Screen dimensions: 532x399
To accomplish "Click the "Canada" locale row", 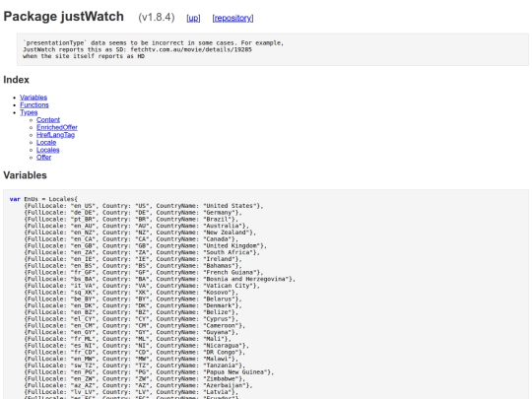I will pyautogui.click(x=131, y=239).
